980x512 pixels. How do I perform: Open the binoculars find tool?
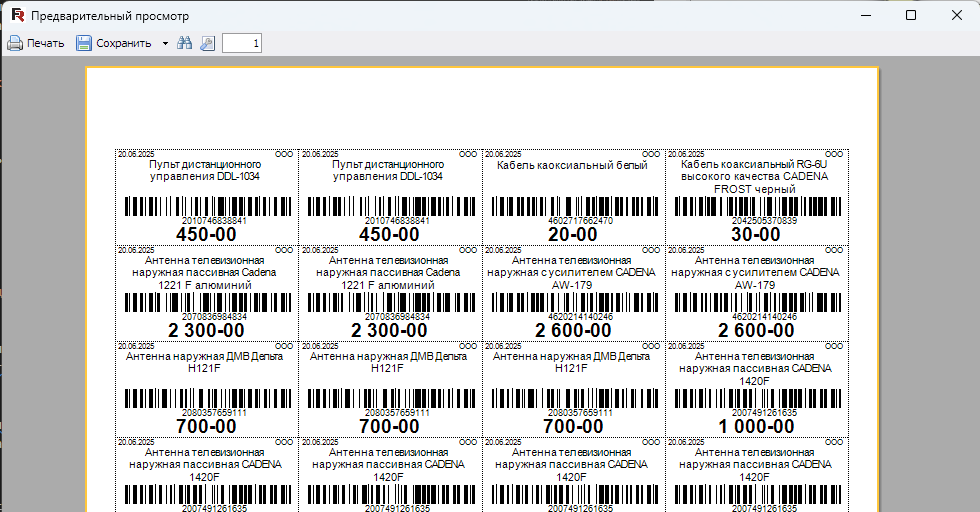(x=184, y=43)
